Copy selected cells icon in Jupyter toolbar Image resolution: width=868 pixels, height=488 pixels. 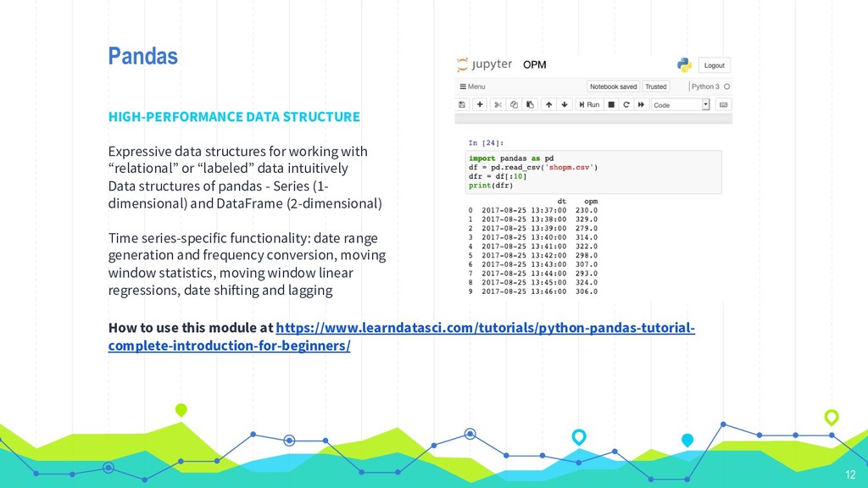click(514, 104)
